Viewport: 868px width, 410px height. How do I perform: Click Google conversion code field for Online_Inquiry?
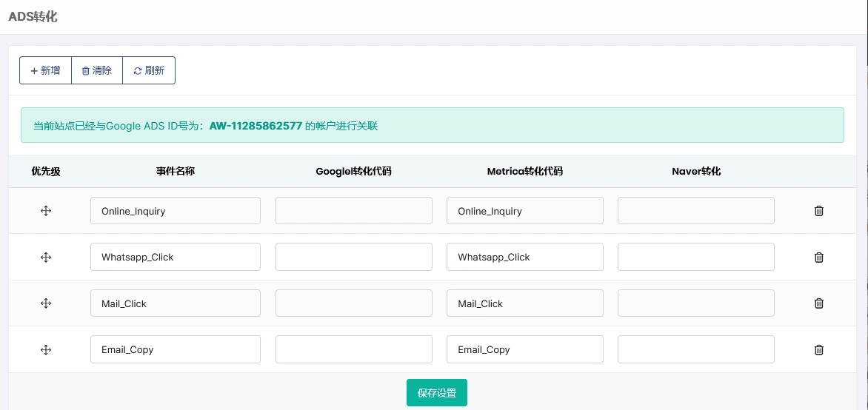[x=354, y=211]
